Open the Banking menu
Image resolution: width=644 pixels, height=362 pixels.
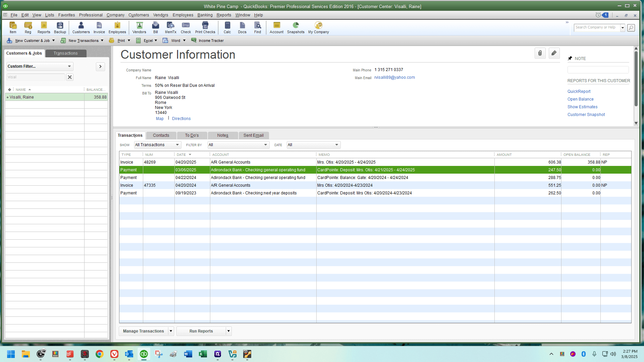[x=205, y=15]
